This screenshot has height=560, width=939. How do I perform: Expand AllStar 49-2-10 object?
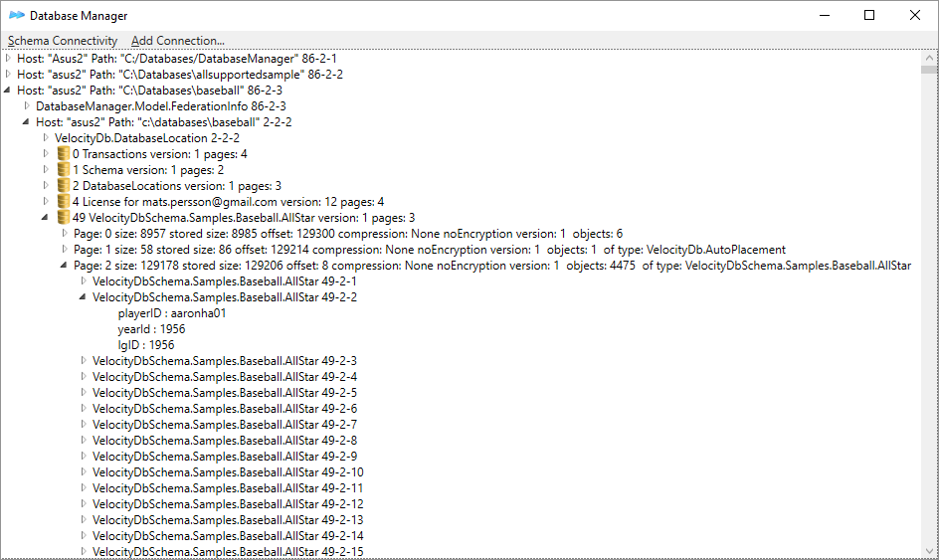pos(84,471)
